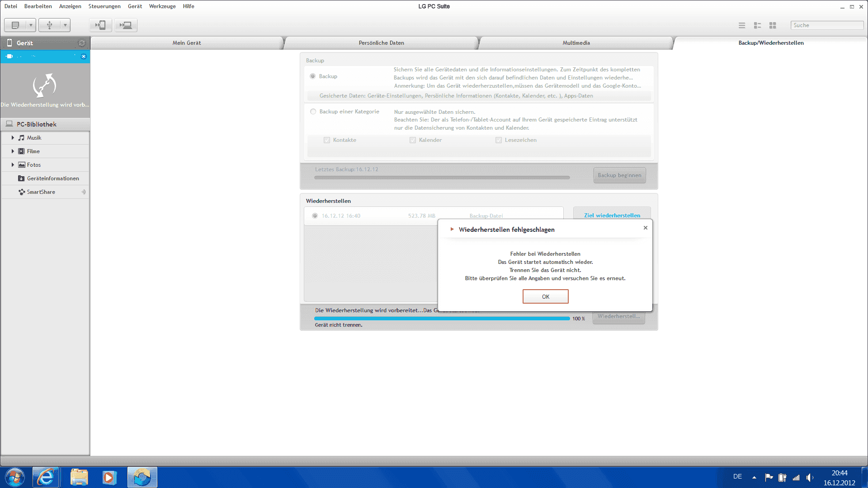This screenshot has width=868, height=488.
Task: Open the Gerät menu
Action: (x=135, y=6)
